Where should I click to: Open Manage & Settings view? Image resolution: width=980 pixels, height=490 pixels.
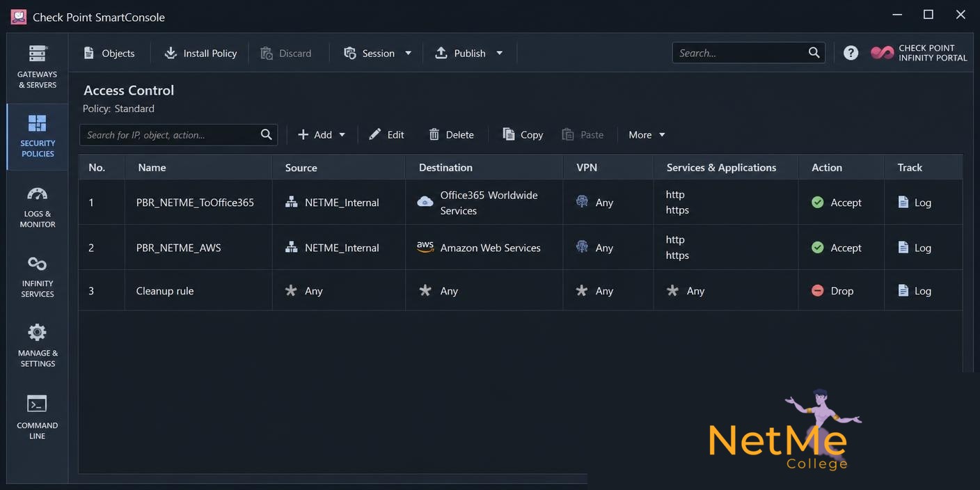[38, 346]
